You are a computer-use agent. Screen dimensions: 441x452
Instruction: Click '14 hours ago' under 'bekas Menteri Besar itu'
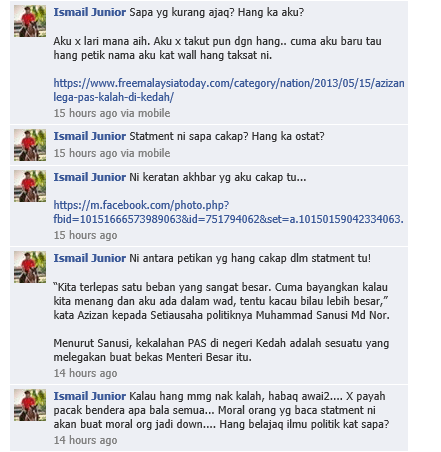[85, 373]
